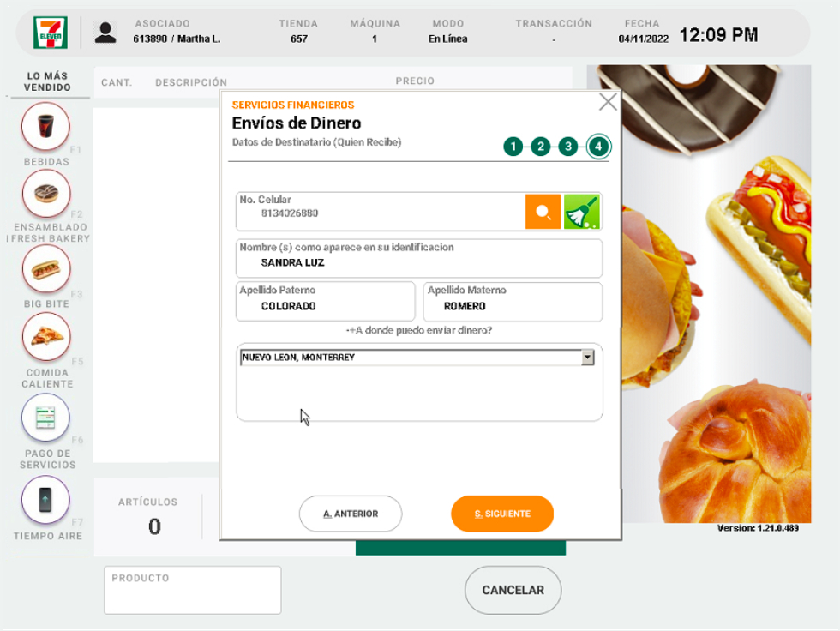The width and height of the screenshot is (840, 631).
Task: Choose the Big Bite hot dog icon
Action: [x=46, y=269]
